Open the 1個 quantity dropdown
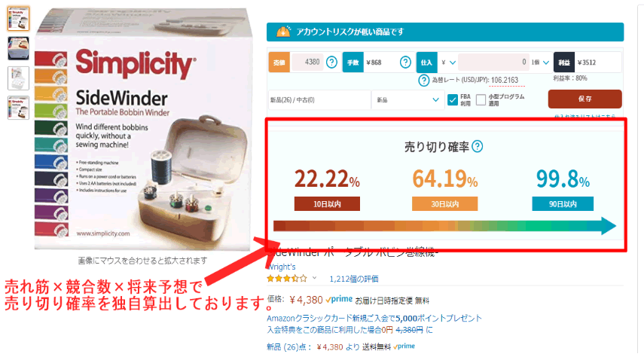This screenshot has width=644, height=357. click(540, 63)
